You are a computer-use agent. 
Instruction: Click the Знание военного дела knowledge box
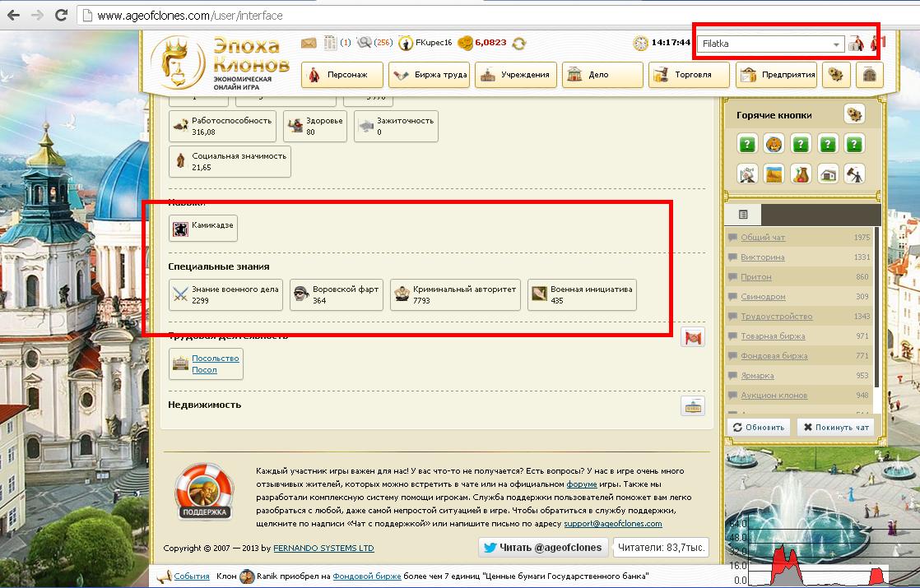coord(226,294)
